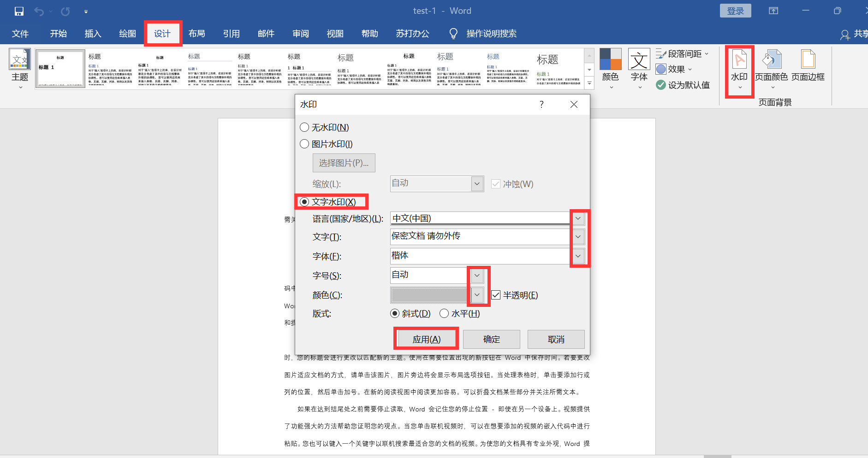The image size is (868, 458).
Task: Open the 字号 size dropdown arrow
Action: pyautogui.click(x=477, y=276)
